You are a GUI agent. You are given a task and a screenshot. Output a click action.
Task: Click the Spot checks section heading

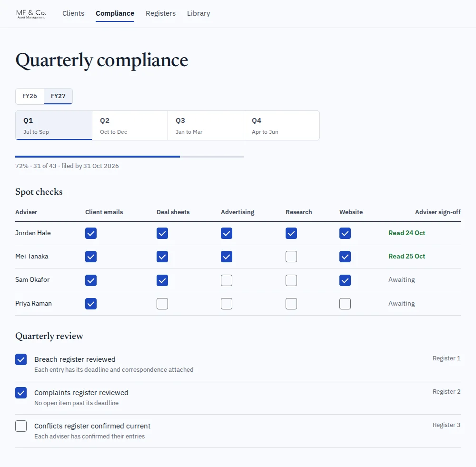tap(39, 192)
